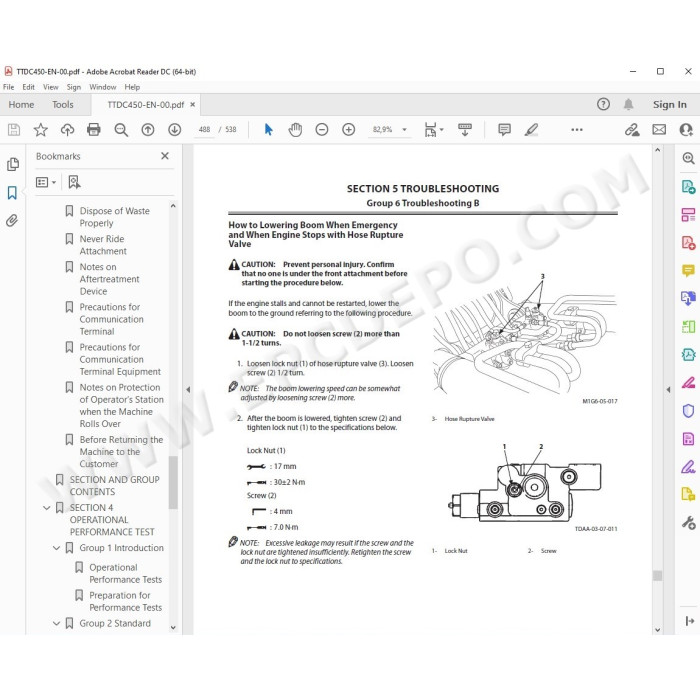
Task: Select the Hand pan tool
Action: click(x=295, y=130)
